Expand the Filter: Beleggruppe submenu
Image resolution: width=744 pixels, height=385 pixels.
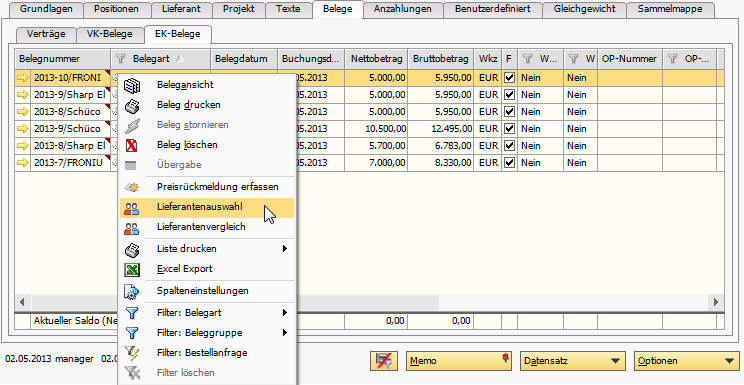click(285, 333)
